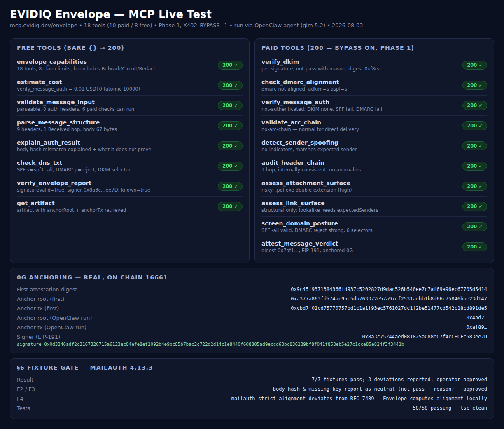The width and height of the screenshot is (504, 429).
Task: Click the PAID TOOLS bypass heading
Action: [x=338, y=48]
